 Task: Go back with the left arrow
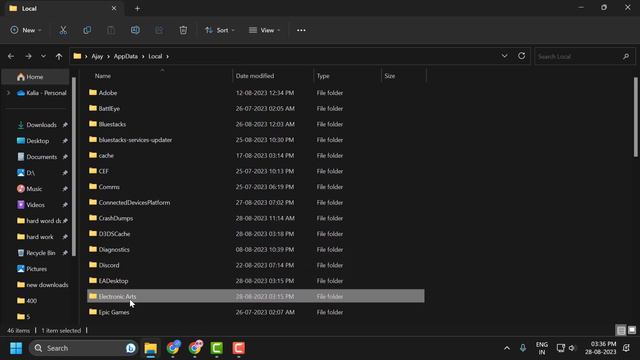(11, 56)
